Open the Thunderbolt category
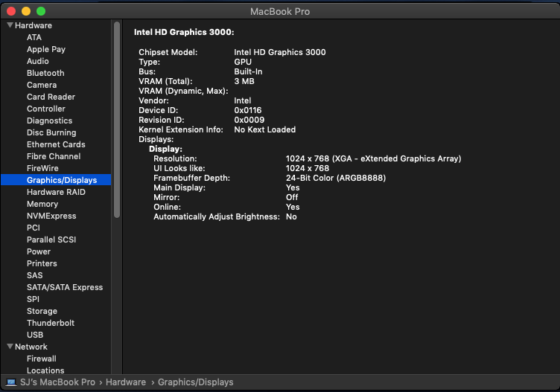Screen dimensions: 560x392 point(51,323)
